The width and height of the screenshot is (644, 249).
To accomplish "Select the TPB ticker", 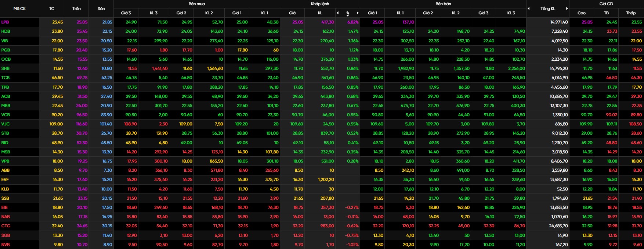I will point(5,87).
